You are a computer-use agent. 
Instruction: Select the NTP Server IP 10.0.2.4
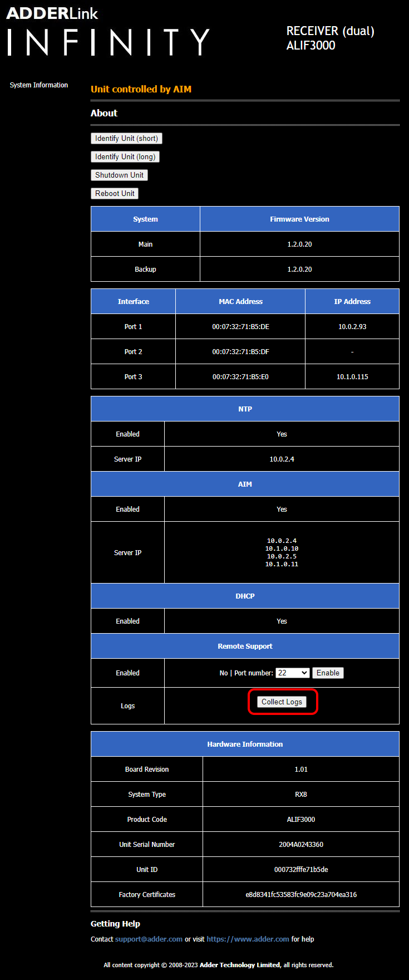(282, 459)
